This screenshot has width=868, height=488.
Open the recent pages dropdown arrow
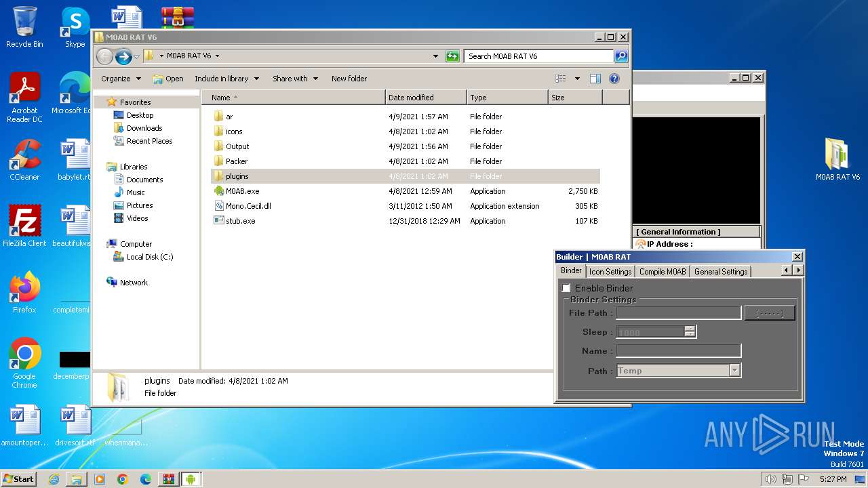137,56
